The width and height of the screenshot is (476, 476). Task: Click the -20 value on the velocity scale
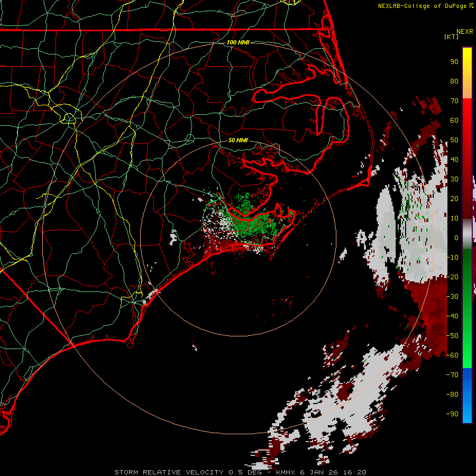coord(452,277)
